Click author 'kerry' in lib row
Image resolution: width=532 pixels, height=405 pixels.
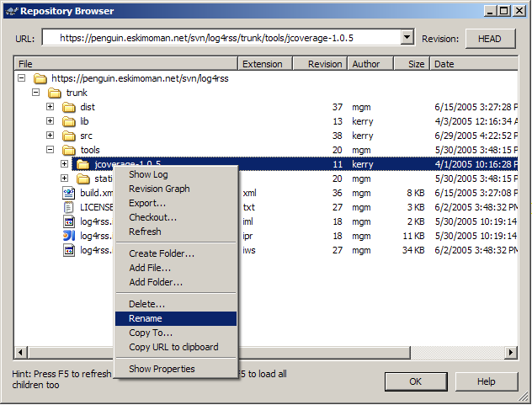pos(362,121)
